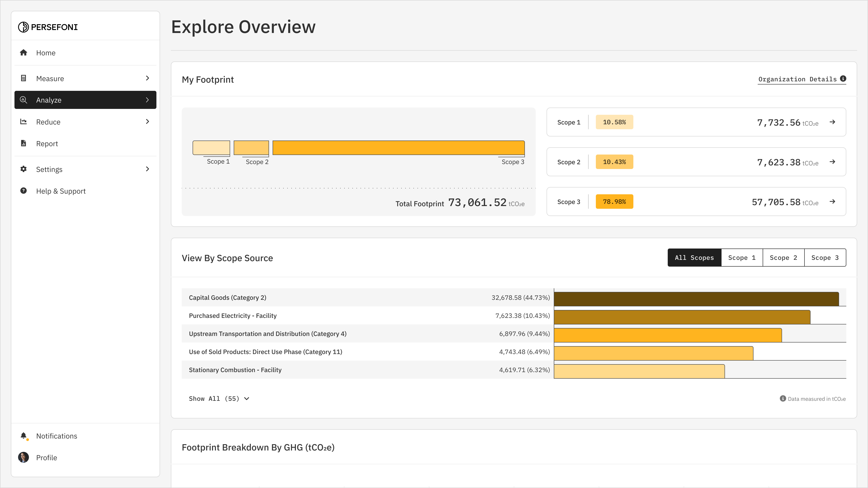The image size is (868, 488).
Task: Switch filter to Scope 3
Action: click(x=825, y=258)
